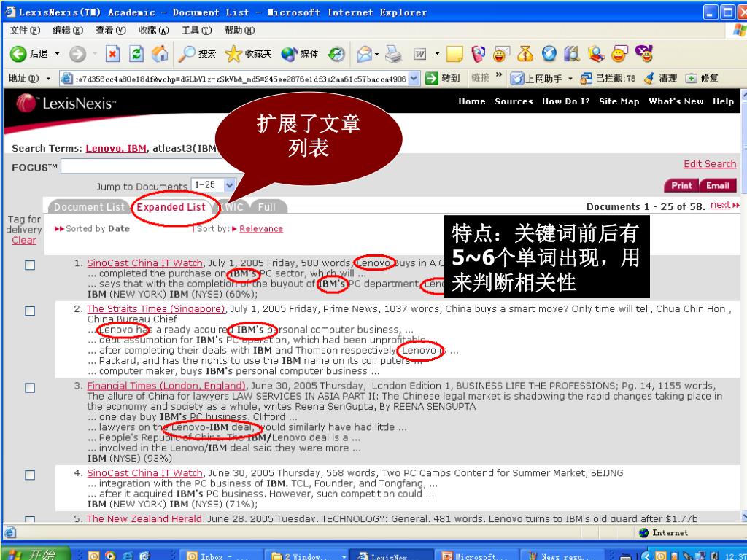Tag document 2 The Straits Times checkbox

30,311
